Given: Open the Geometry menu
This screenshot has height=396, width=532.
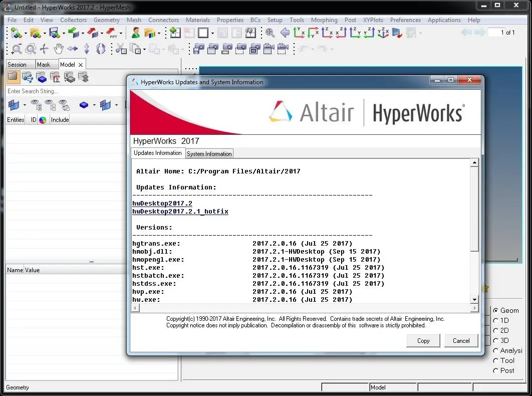Looking at the screenshot, I should click(x=107, y=20).
